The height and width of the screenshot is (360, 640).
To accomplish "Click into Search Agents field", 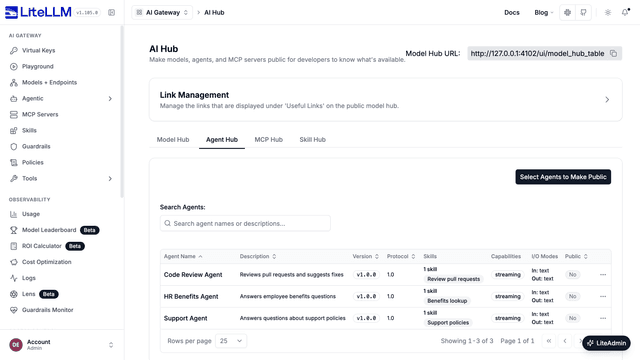I will pos(245,223).
